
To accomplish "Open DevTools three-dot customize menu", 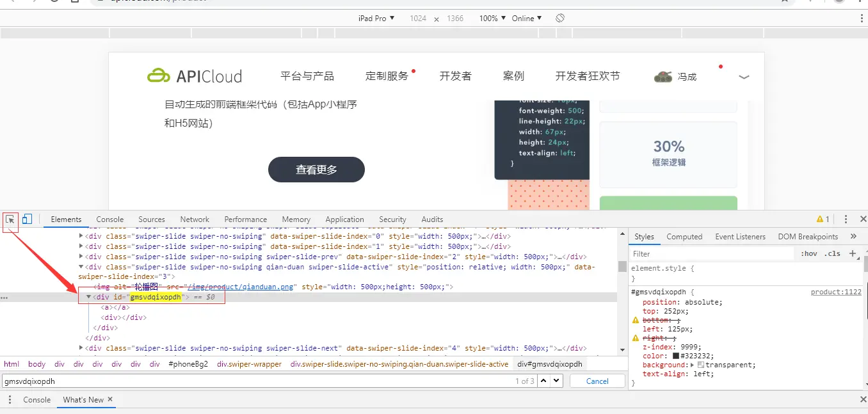I will (846, 219).
